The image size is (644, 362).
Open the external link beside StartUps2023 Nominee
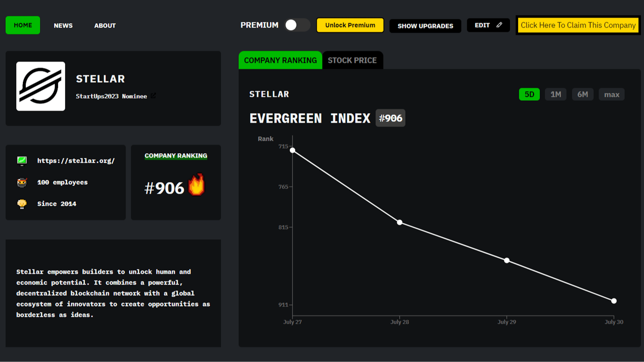tap(153, 96)
